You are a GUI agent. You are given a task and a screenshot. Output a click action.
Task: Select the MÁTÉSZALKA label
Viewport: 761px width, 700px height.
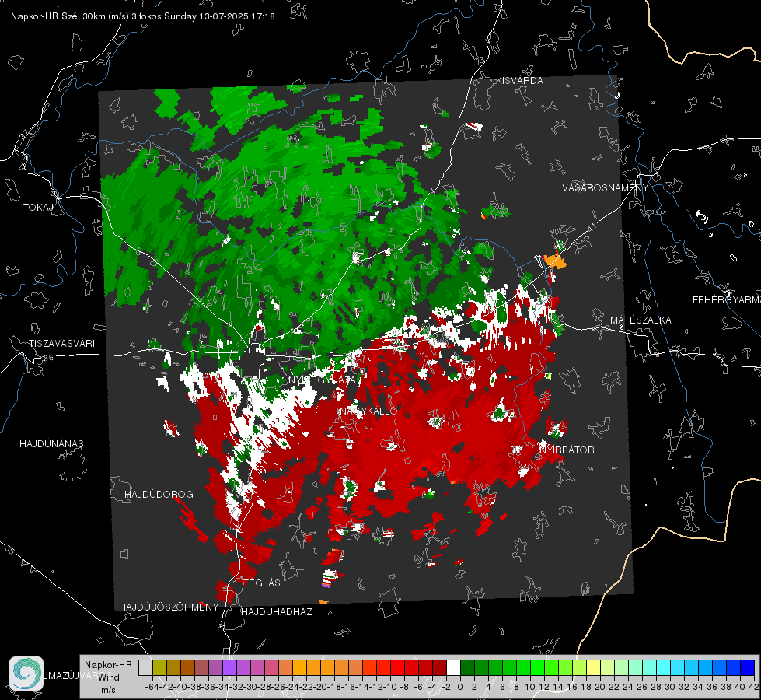pyautogui.click(x=641, y=320)
